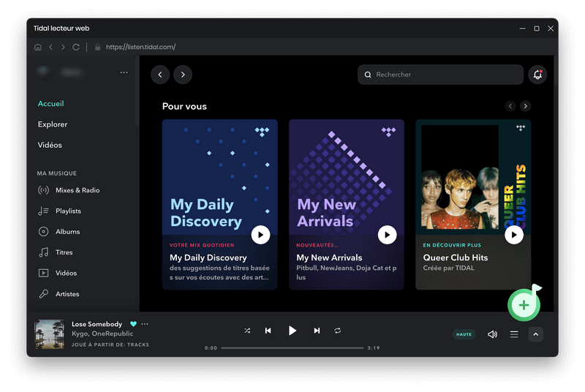
Task: Click the Rechercher search field
Action: (x=440, y=75)
